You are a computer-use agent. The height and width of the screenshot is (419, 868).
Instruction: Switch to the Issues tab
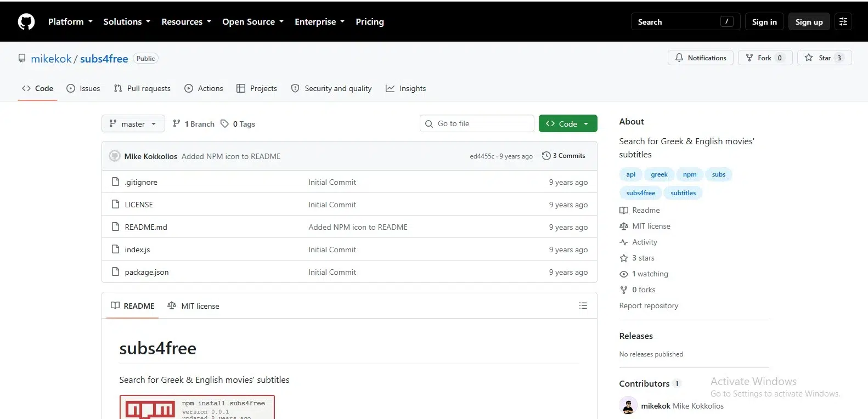(83, 88)
